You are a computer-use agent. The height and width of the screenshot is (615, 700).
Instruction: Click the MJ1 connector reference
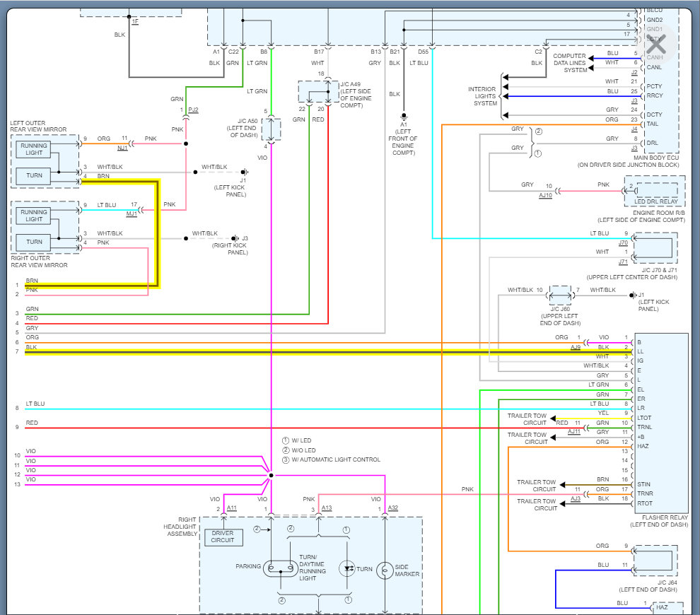(x=132, y=213)
